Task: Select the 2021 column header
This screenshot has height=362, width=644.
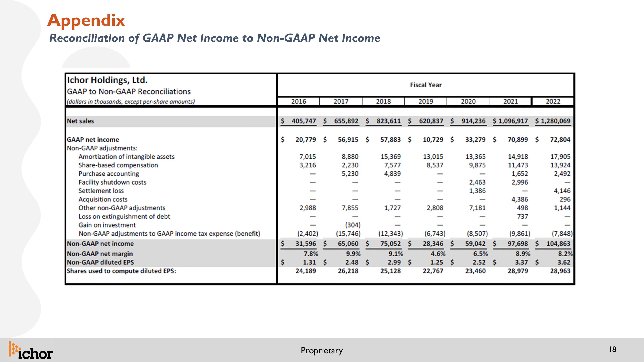Action: (x=511, y=101)
